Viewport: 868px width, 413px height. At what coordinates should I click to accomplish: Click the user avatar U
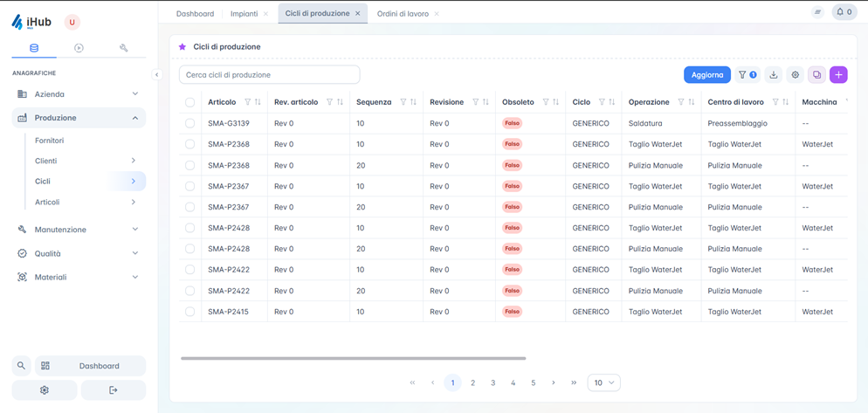point(72,22)
